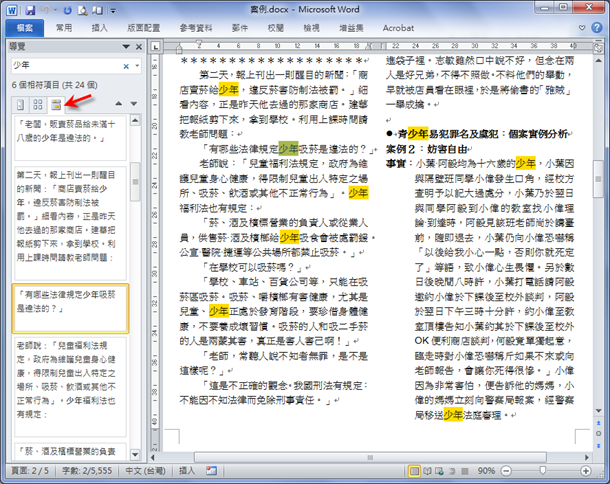
Task: Click the open book icon in Quick Access Toolbar
Action: point(97,11)
